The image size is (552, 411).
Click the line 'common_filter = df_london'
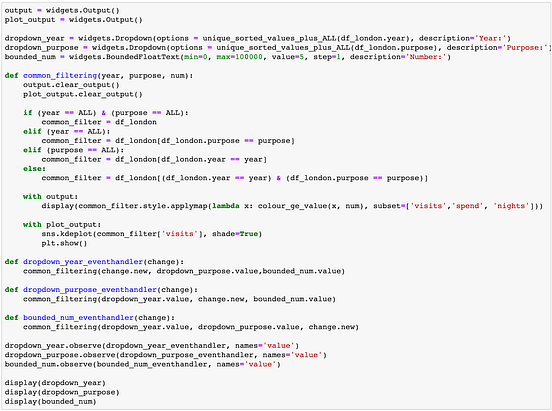pos(99,122)
